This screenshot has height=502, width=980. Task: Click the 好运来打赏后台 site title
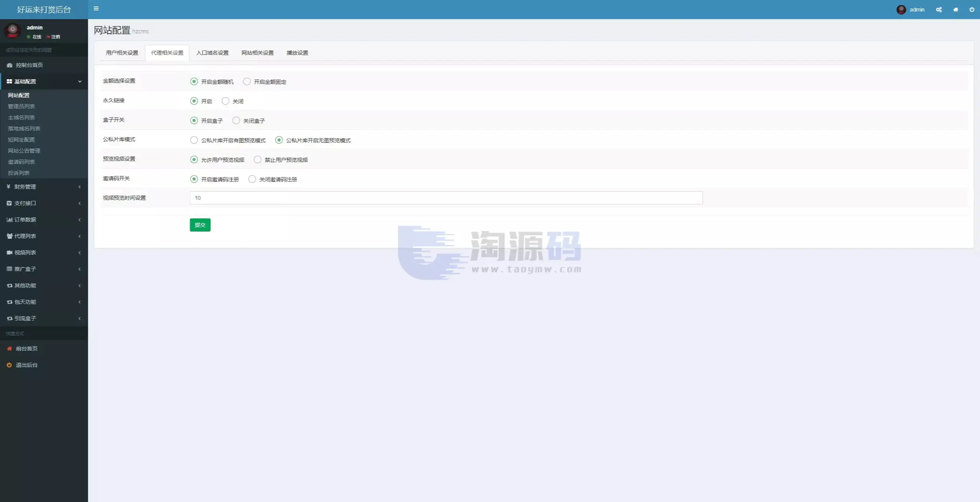click(44, 10)
